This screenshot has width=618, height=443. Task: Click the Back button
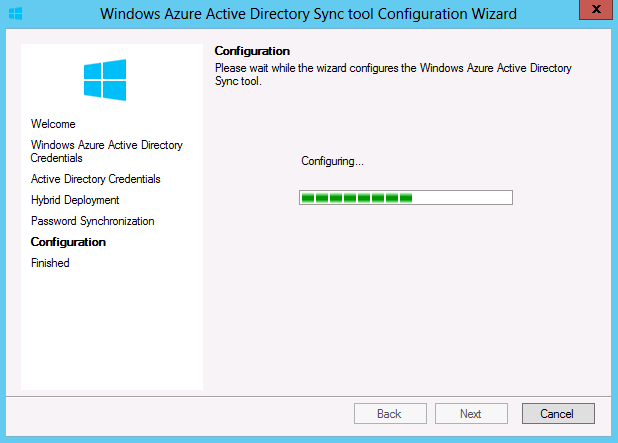pyautogui.click(x=390, y=413)
